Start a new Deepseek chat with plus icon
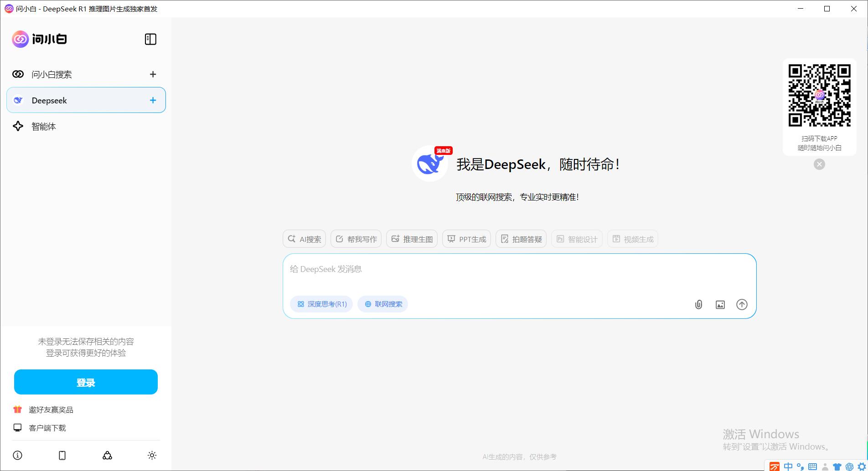The height and width of the screenshot is (471, 868). point(153,100)
